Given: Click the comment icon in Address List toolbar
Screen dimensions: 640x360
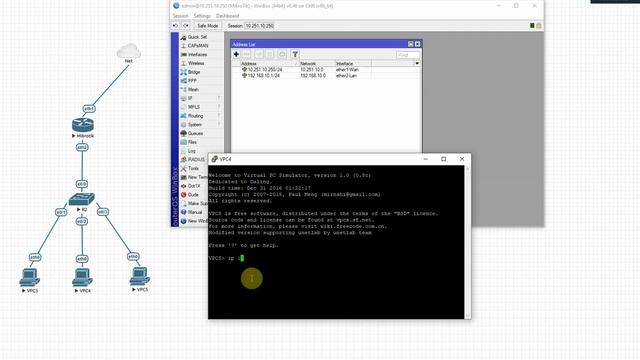Looking at the screenshot, I should tap(282, 54).
